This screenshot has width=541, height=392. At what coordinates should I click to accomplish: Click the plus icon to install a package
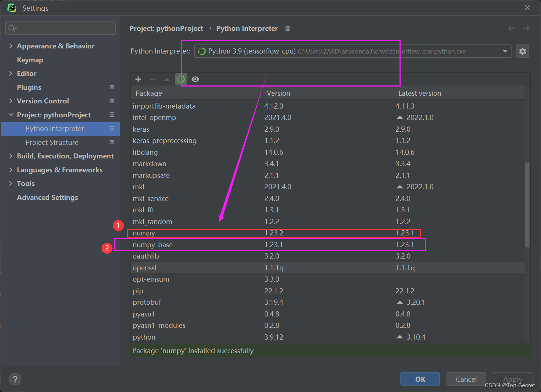click(138, 79)
